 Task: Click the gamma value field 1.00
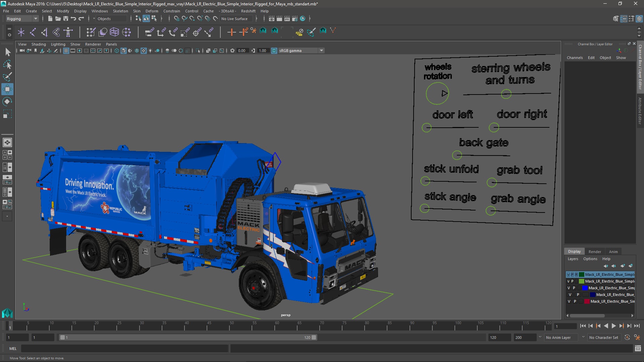coord(263,51)
